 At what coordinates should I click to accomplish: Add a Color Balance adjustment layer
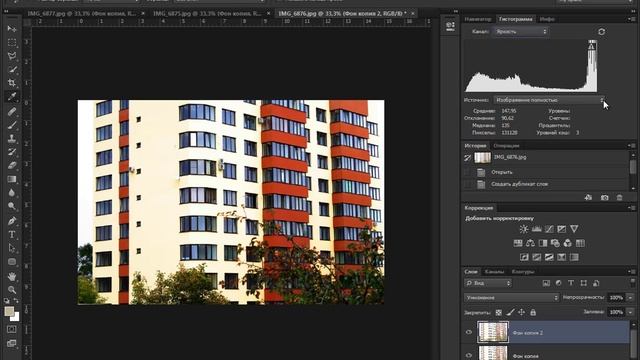(530, 243)
